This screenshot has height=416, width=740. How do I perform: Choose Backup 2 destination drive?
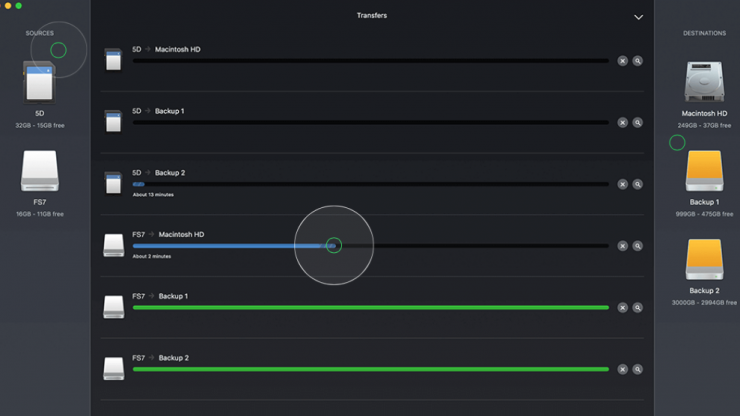click(704, 260)
